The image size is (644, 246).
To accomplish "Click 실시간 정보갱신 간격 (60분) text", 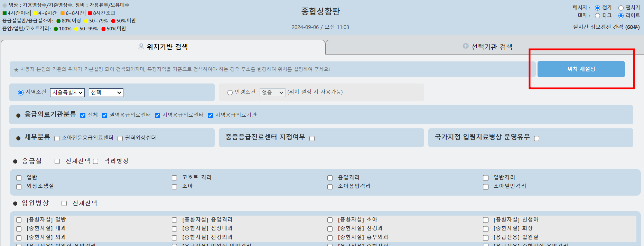I will (x=606, y=27).
